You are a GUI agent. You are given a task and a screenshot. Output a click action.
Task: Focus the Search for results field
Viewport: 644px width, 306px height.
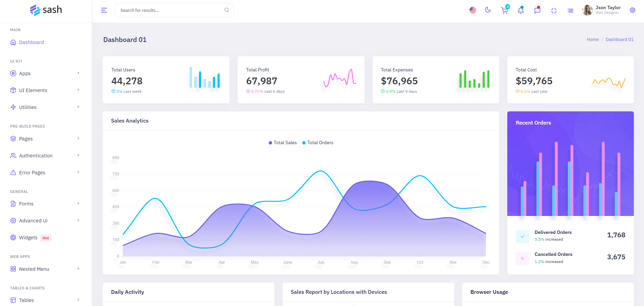174,10
